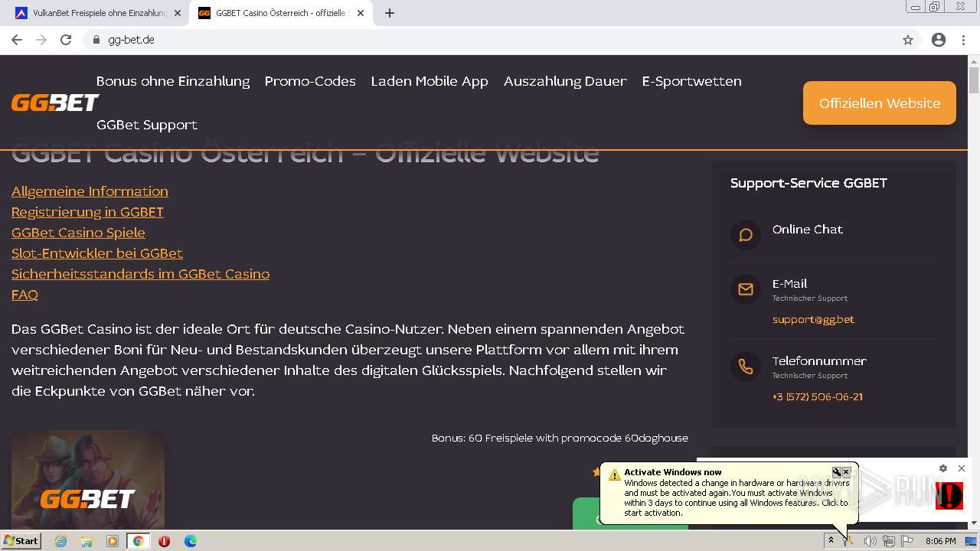Close the GGBET Casino Österreich tab
Image resolution: width=980 pixels, height=551 pixels.
click(x=361, y=13)
